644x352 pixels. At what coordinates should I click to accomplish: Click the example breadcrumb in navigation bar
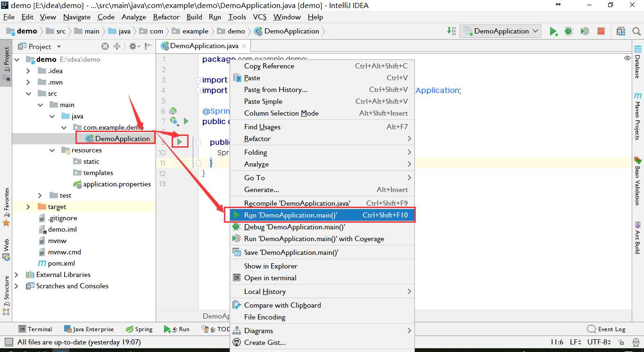pos(190,31)
